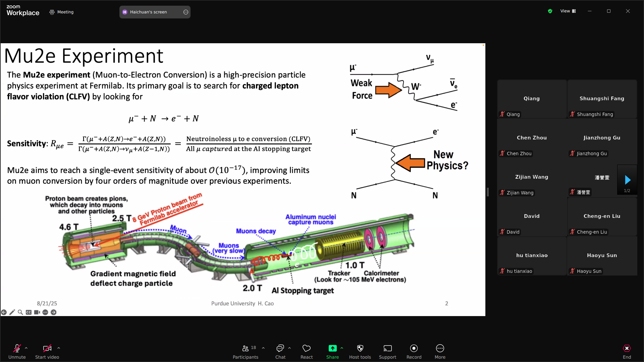Select Jianzhong Gu's participant tile
Screen dimensions: 644x362
(x=602, y=138)
